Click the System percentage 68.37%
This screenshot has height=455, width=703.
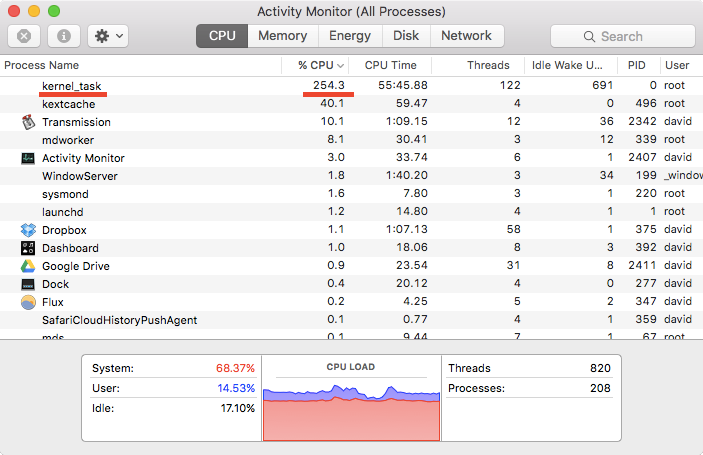pyautogui.click(x=235, y=368)
